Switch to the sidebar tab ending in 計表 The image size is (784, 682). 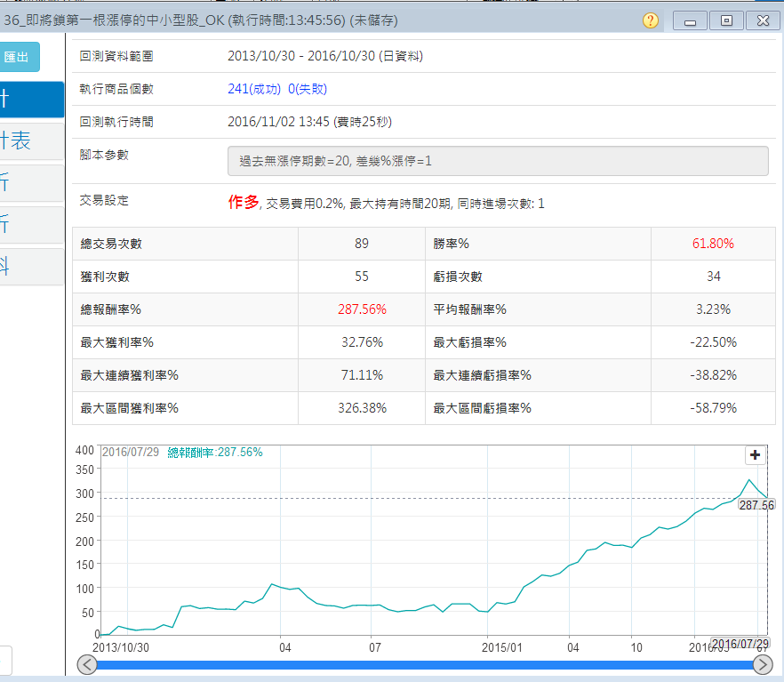(31, 140)
